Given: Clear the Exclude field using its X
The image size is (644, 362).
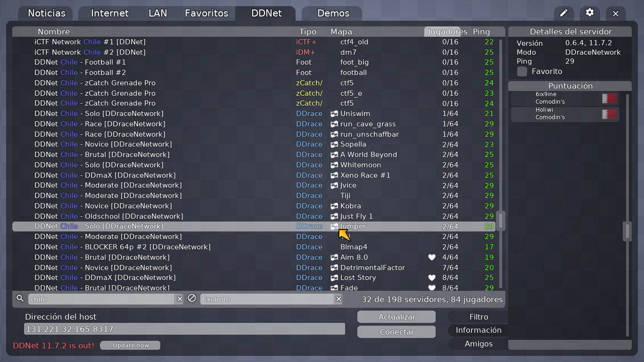Looking at the screenshot, I should tap(339, 299).
